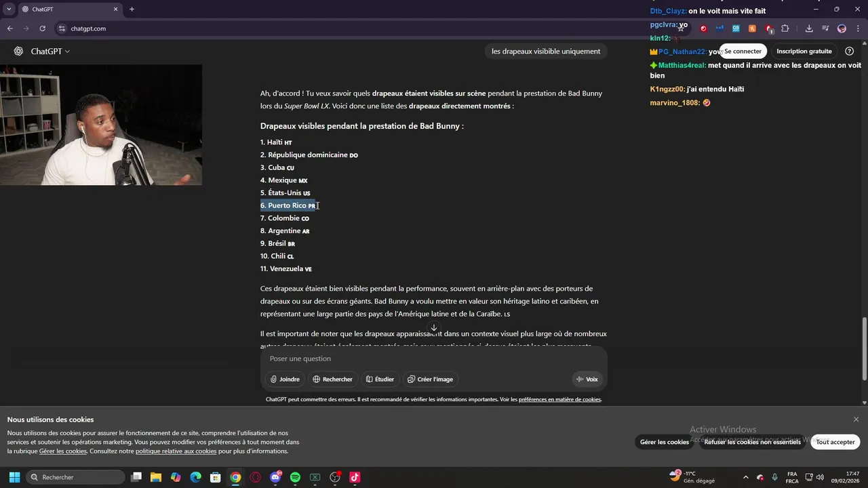
Task: Open Microsoft Edge from the taskbar
Action: [195, 477]
